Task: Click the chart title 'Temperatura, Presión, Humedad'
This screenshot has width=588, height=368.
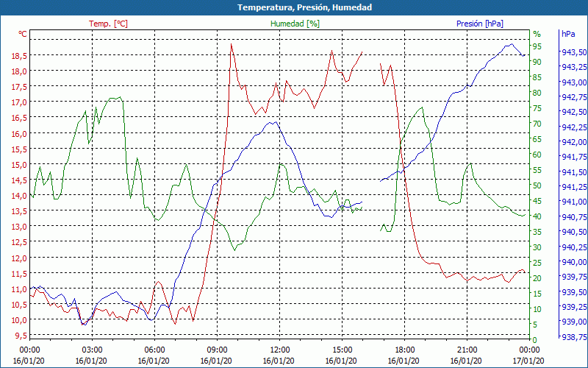Action: [x=304, y=7]
